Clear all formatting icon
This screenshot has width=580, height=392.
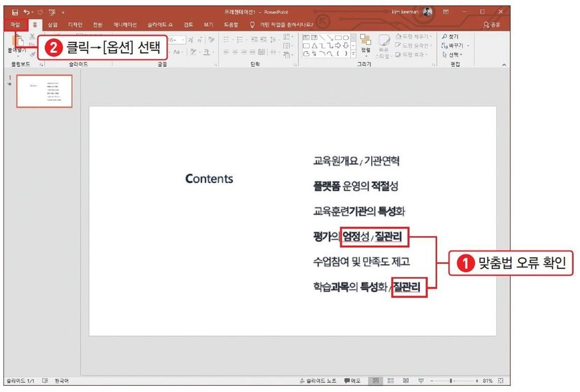[x=211, y=39]
